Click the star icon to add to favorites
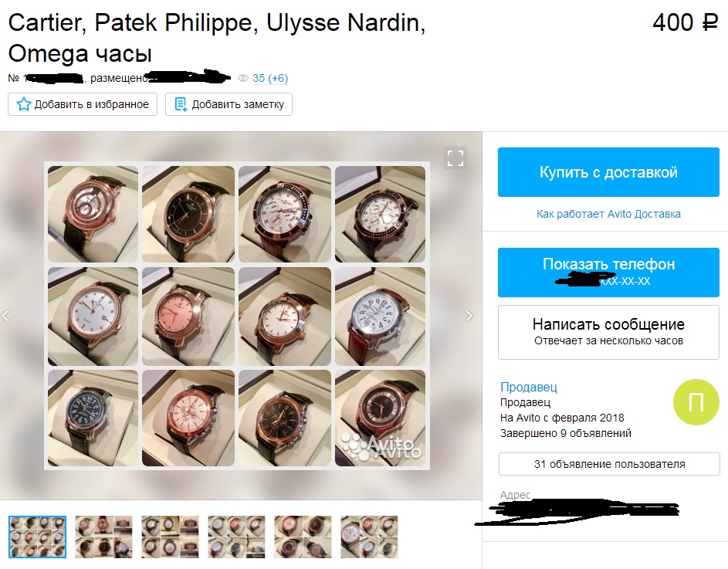This screenshot has width=728, height=569. point(24,104)
